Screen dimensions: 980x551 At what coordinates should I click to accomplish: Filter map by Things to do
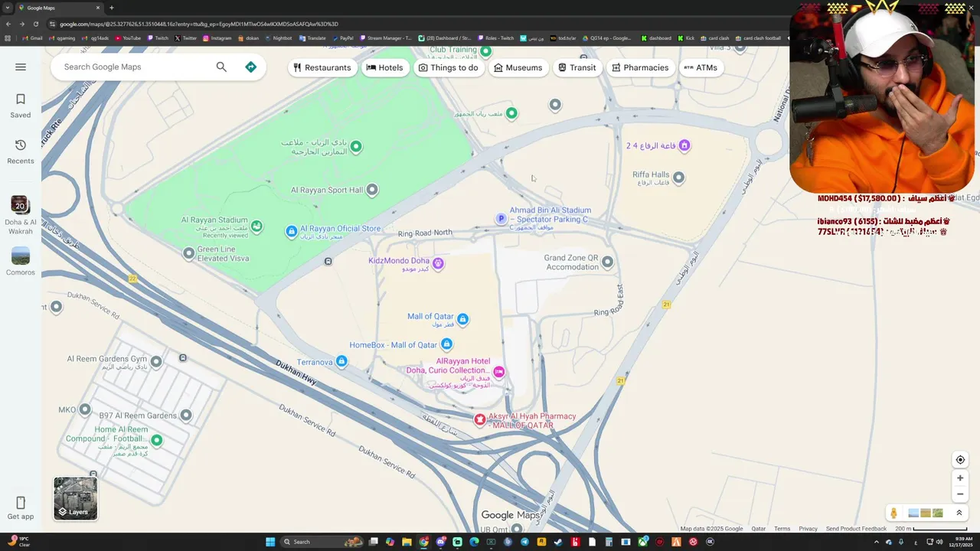tap(449, 67)
